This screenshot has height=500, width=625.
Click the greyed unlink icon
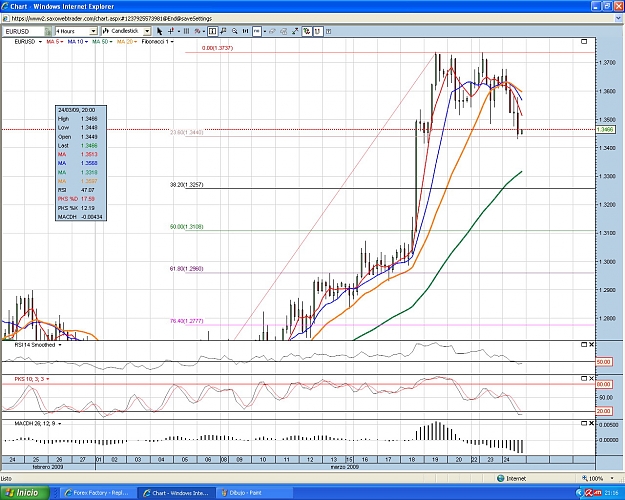click(284, 31)
